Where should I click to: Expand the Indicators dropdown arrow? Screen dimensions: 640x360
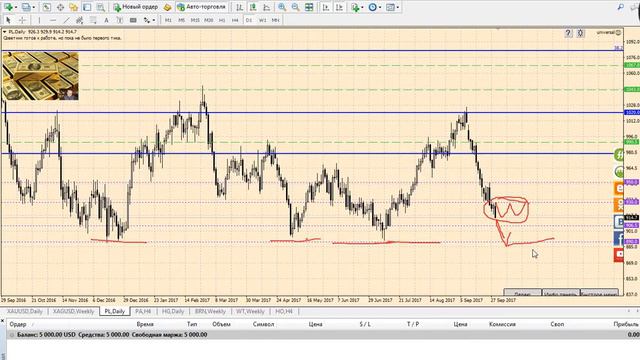362,7
